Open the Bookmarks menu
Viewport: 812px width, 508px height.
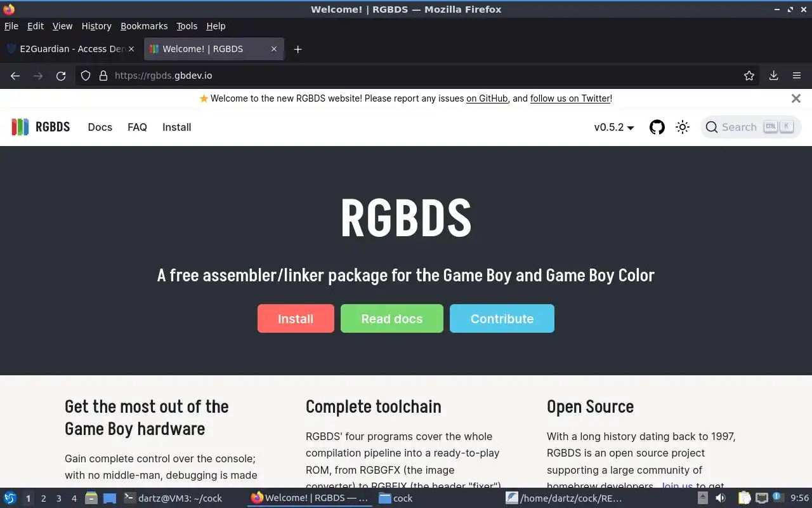point(144,26)
